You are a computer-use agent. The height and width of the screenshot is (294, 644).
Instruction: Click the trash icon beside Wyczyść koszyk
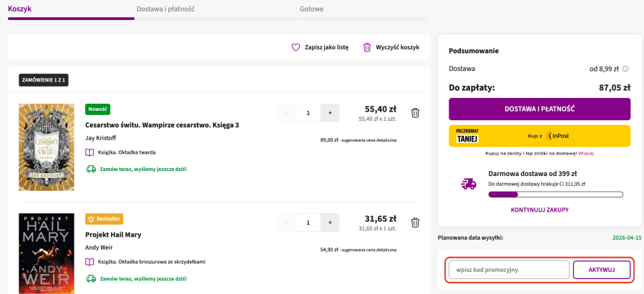tap(367, 47)
